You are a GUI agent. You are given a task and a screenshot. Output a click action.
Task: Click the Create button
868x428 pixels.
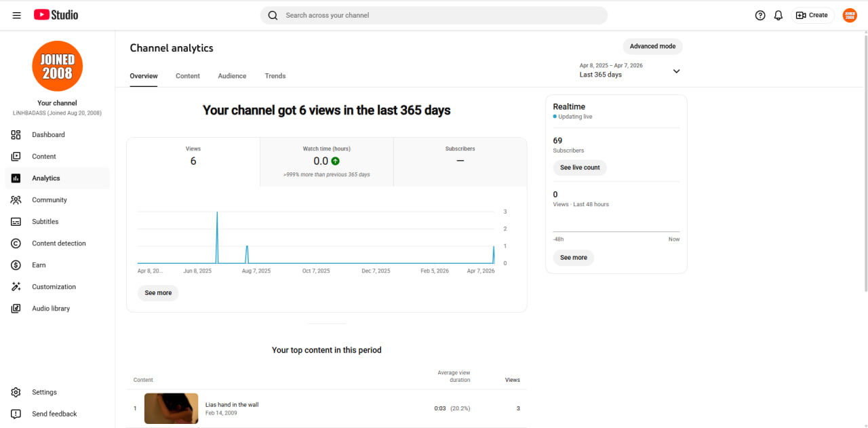[x=812, y=15]
